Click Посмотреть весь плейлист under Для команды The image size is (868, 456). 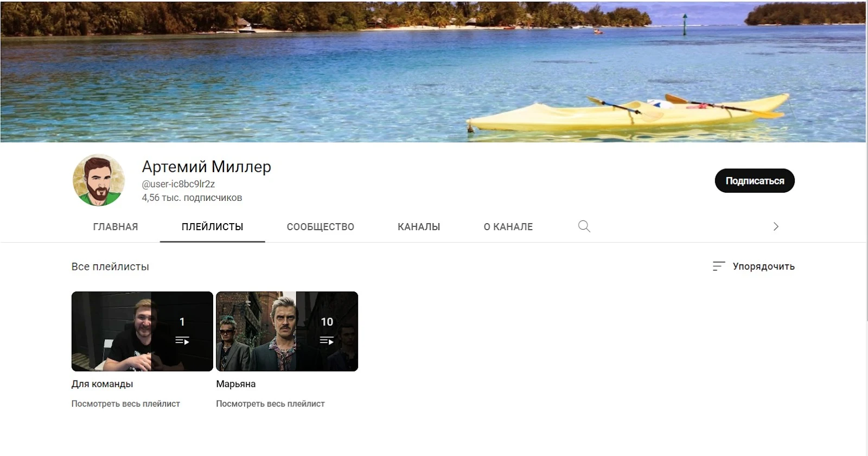(125, 404)
